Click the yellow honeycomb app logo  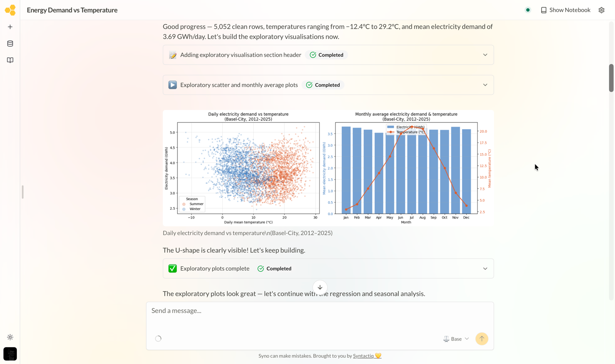click(x=10, y=10)
